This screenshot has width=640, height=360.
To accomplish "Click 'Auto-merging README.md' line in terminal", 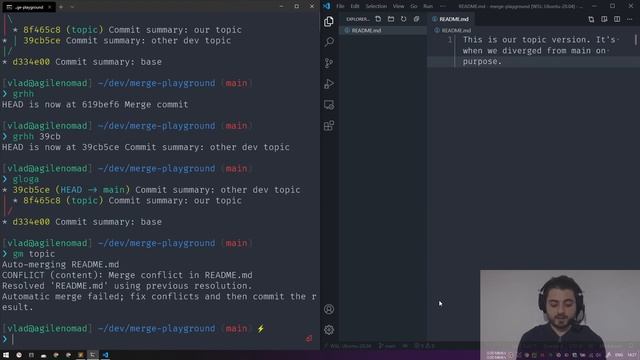I will [x=60, y=264].
